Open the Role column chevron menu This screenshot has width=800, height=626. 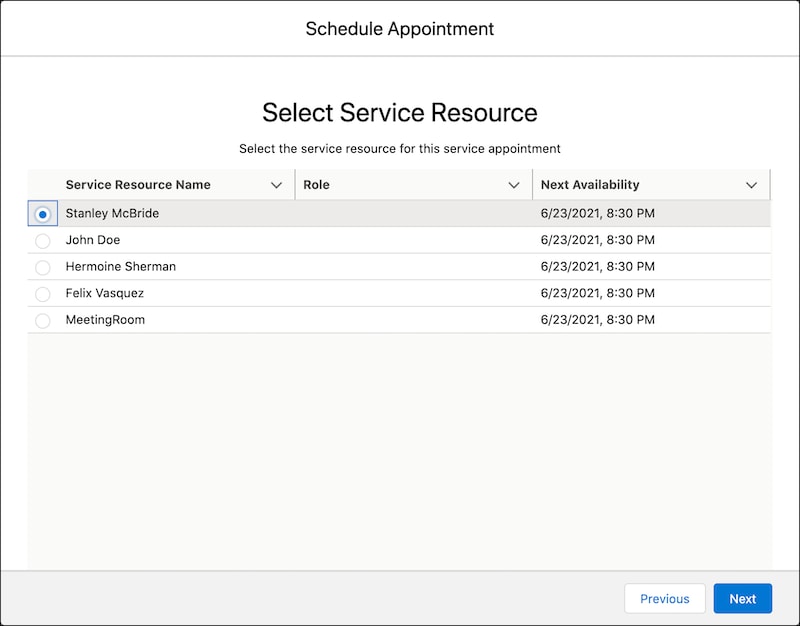(514, 185)
